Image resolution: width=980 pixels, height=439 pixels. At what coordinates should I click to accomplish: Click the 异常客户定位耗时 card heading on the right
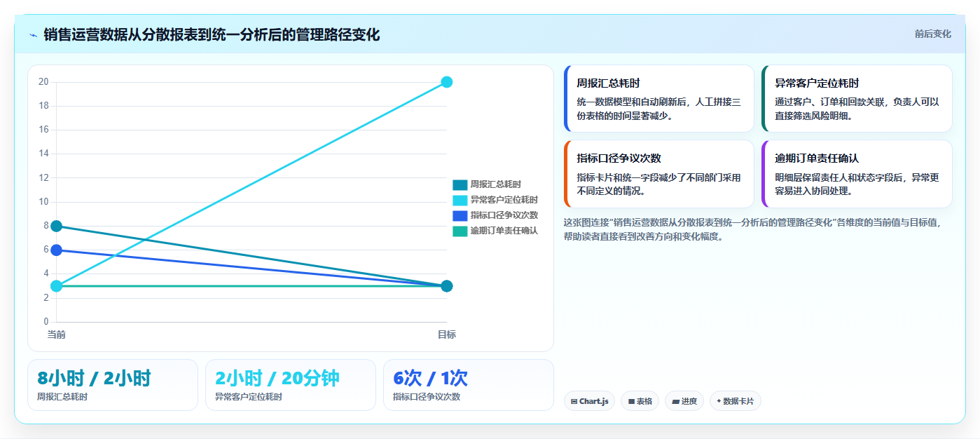(x=817, y=83)
